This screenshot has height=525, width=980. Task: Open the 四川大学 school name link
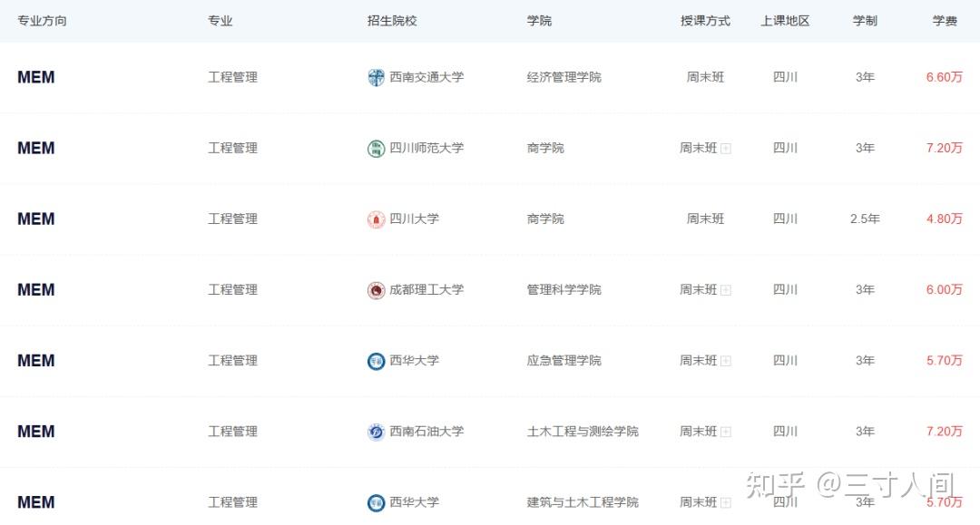click(x=414, y=219)
